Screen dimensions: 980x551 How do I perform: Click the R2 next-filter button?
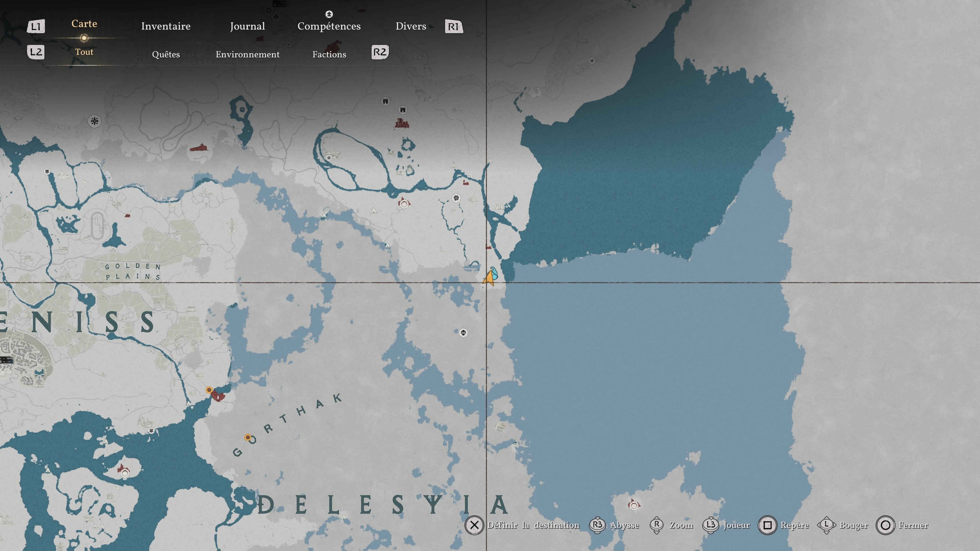pos(380,52)
